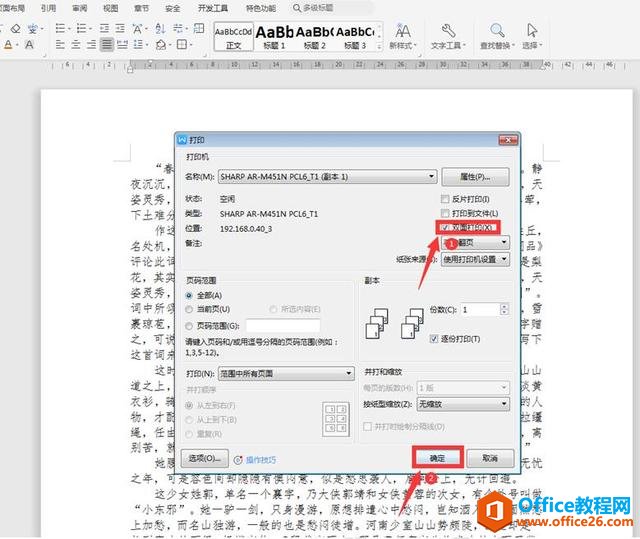Open the font color dropdown arrow

click(x=17, y=44)
